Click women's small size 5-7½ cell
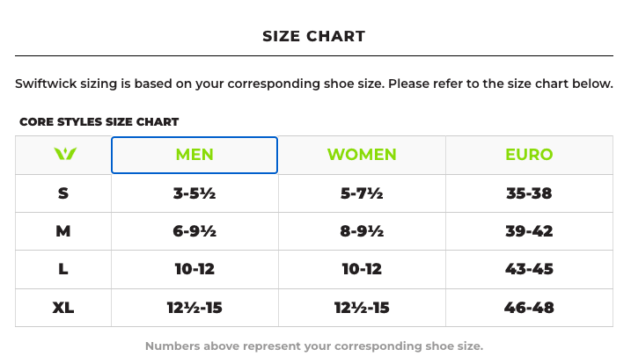 point(362,193)
